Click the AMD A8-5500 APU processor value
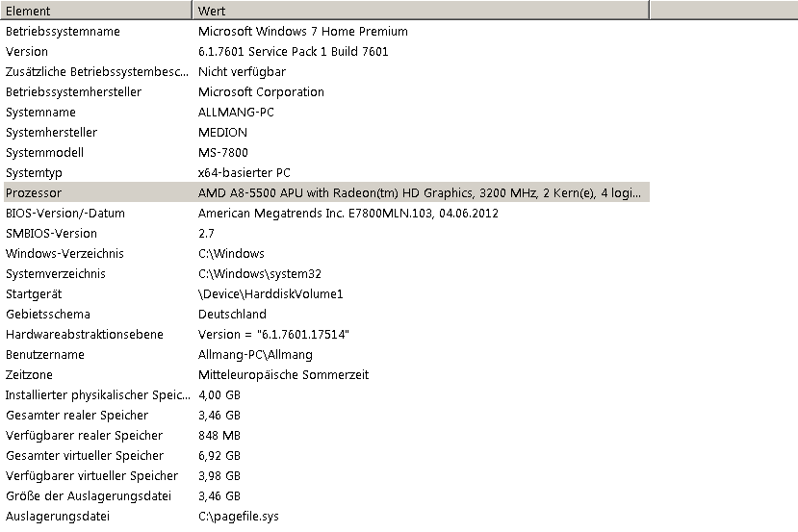Viewport: 798px width, 532px height. click(x=420, y=193)
